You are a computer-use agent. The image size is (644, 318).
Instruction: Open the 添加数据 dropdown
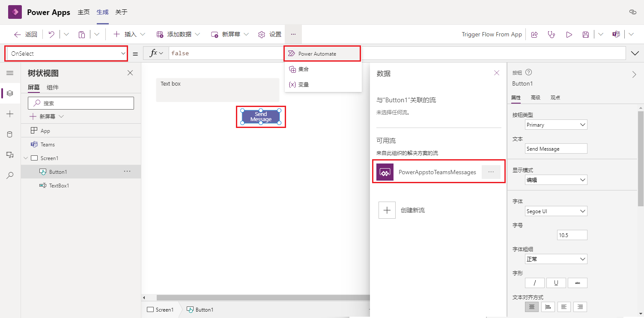pos(178,34)
